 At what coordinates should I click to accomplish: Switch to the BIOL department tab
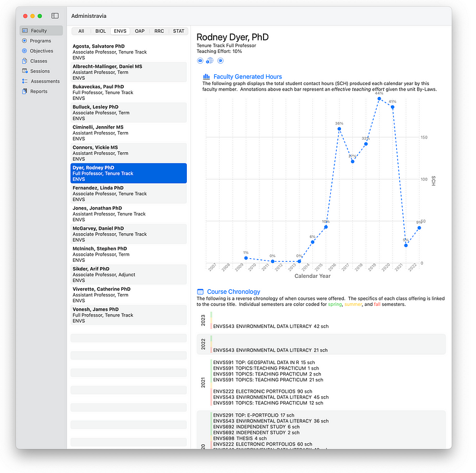[101, 31]
